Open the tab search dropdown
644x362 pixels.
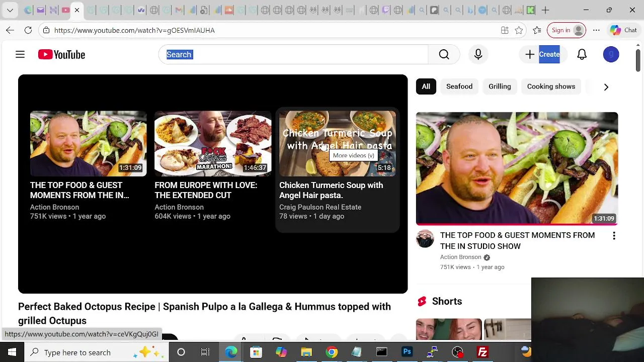10,10
